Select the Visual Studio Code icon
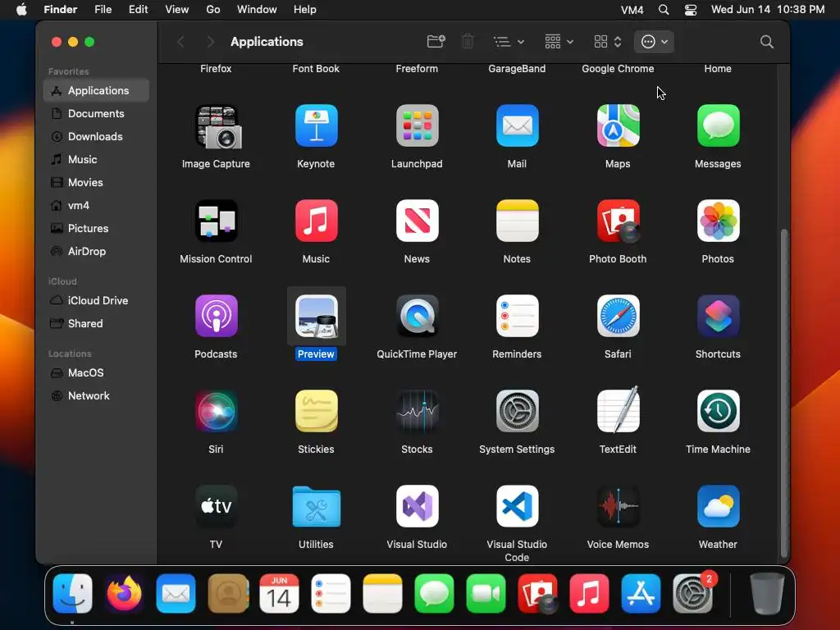 (517, 506)
